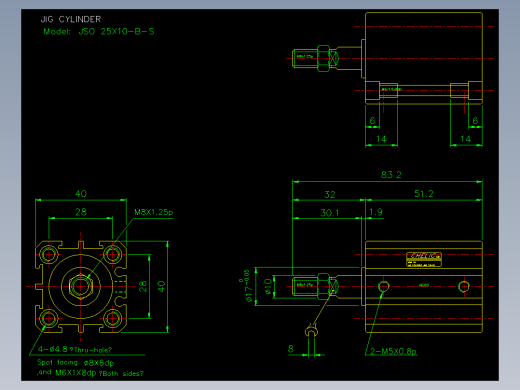Click the JIG CYLINDER title text
520x390 pixels.
71,19
